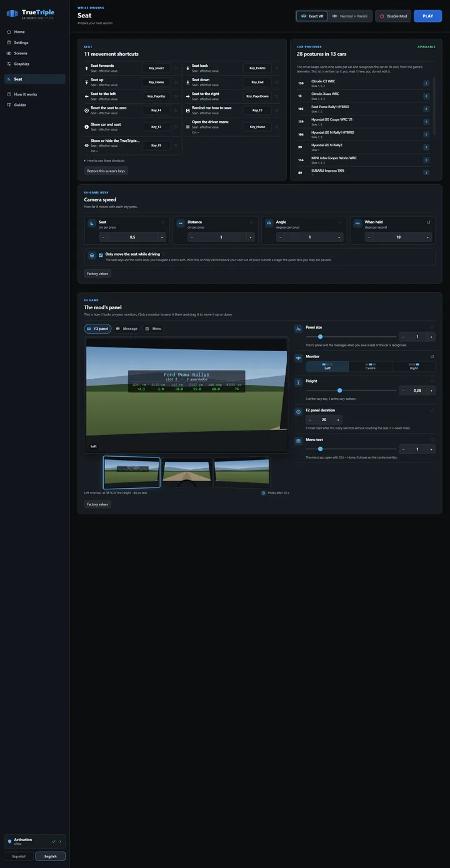Adjust the Panel size slider
Image resolution: width=450 pixels, height=868 pixels.
point(351,337)
